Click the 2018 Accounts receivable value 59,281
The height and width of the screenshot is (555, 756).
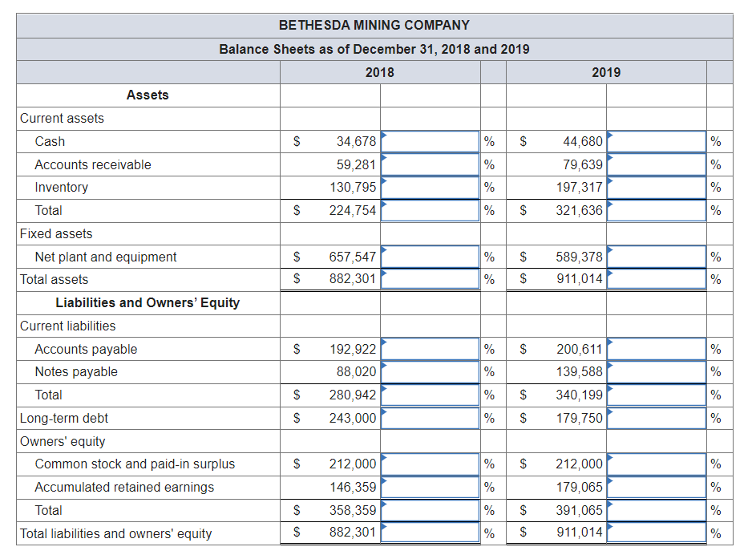356,164
